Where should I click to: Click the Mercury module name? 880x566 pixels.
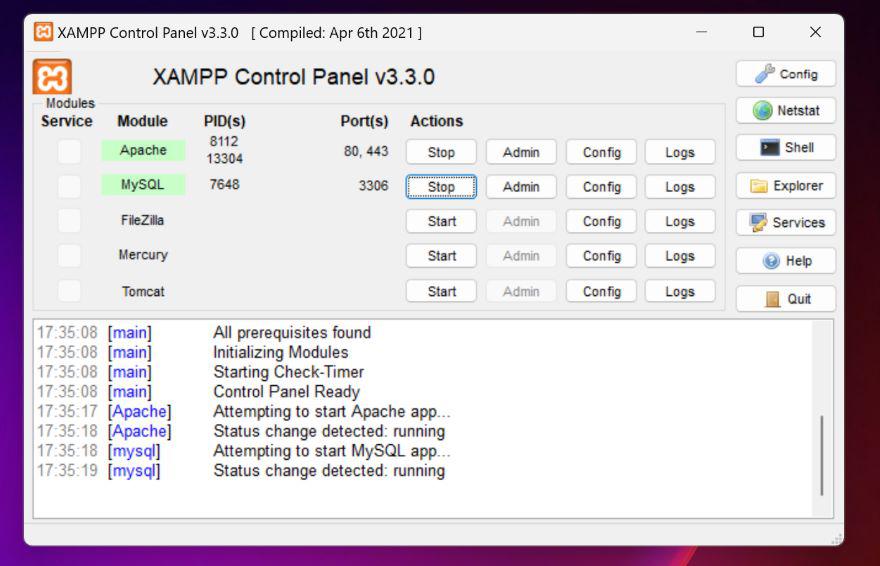pyautogui.click(x=143, y=255)
